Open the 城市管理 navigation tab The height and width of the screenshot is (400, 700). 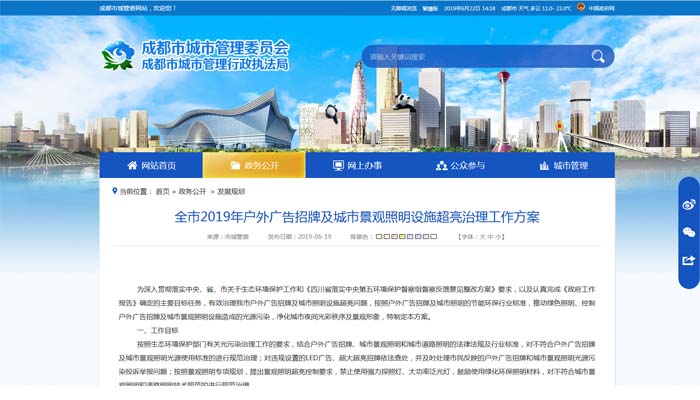pos(563,165)
